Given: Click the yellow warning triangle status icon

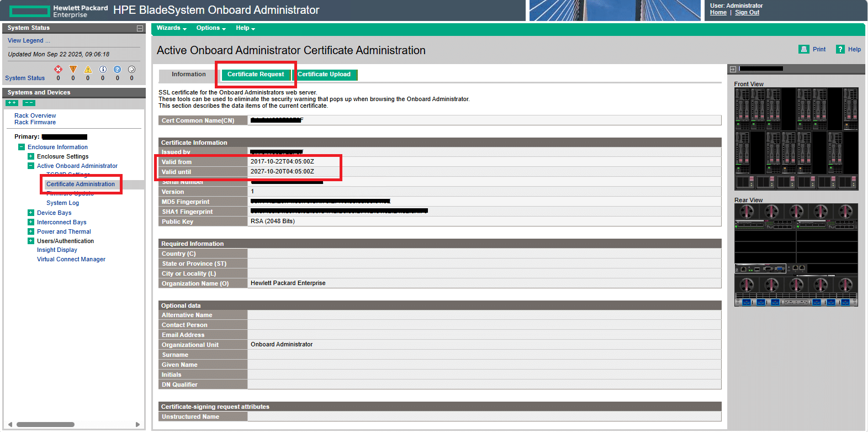Looking at the screenshot, I should pos(88,69).
